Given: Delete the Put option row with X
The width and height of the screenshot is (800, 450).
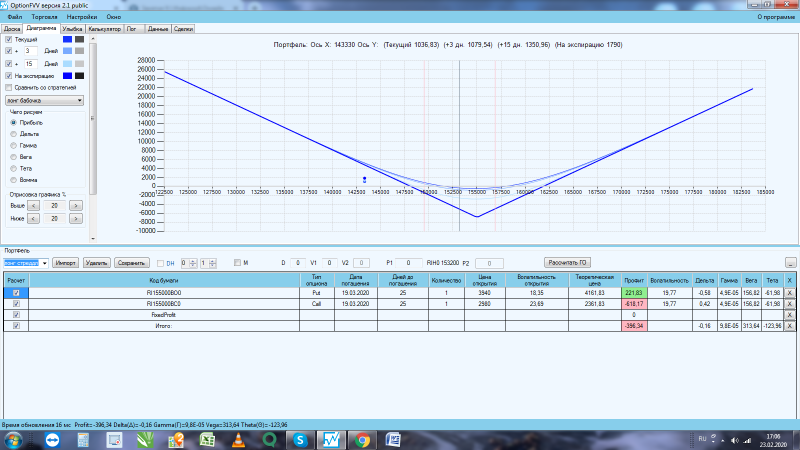Looking at the screenshot, I should (789, 293).
